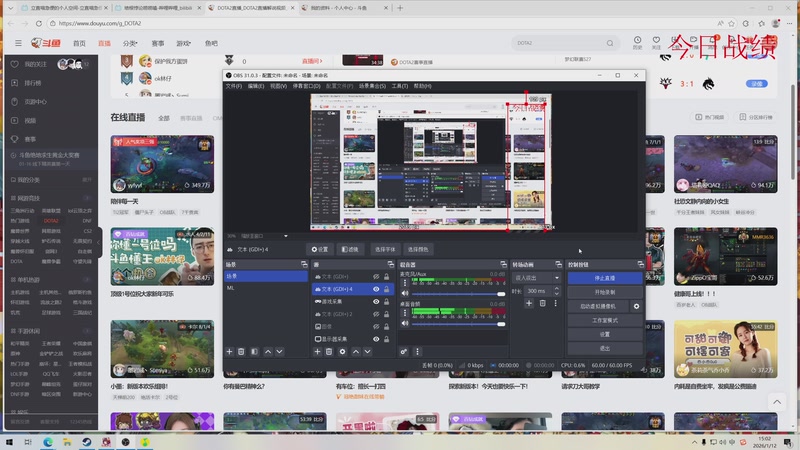Open source properties gear icon
This screenshot has height=450, width=800.
coord(342,352)
